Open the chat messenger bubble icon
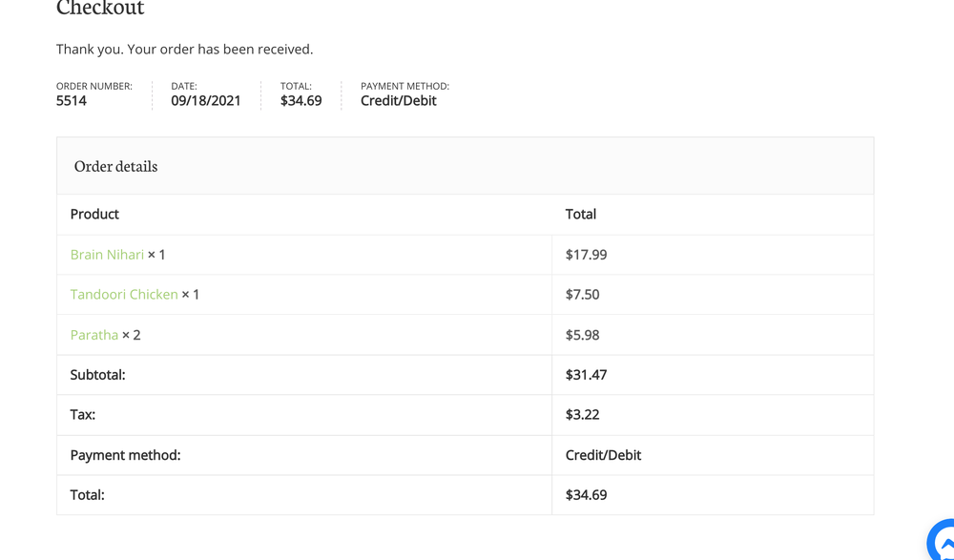The height and width of the screenshot is (560, 954). click(942, 541)
